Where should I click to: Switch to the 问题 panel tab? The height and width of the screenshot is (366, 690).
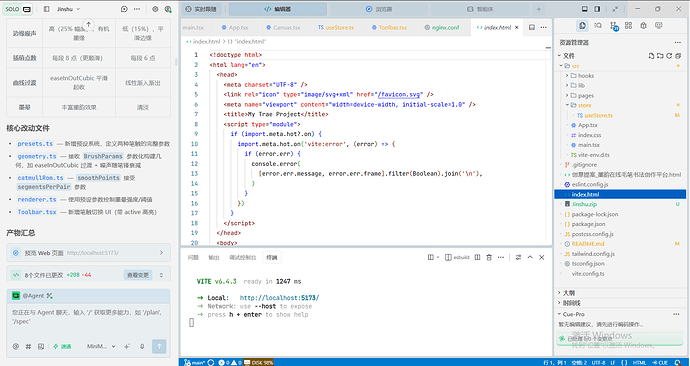pyautogui.click(x=193, y=257)
